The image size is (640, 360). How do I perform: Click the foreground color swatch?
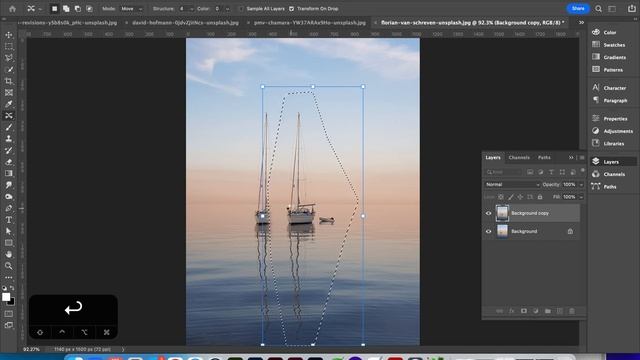pos(6,297)
